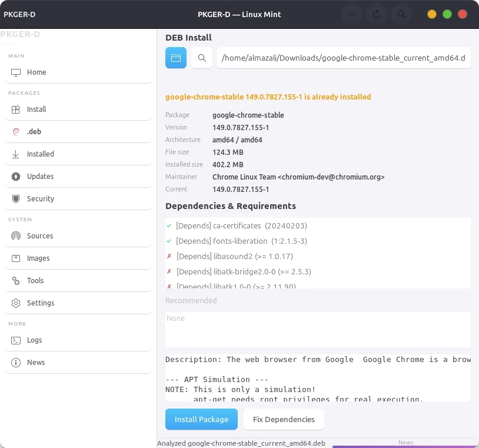Click the refresh icon in title bar
The width and height of the screenshot is (479, 448).
[377, 14]
